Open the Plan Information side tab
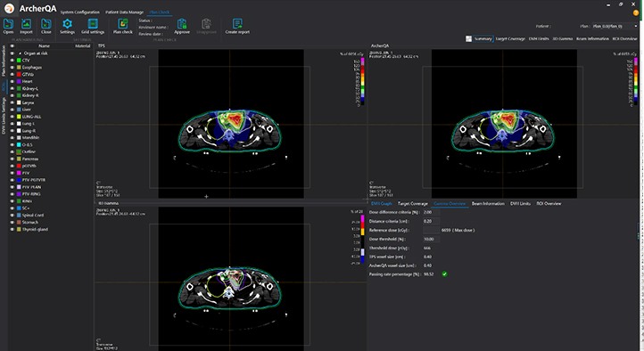Image resolution: width=644 pixels, height=351 pixels. click(x=4, y=61)
